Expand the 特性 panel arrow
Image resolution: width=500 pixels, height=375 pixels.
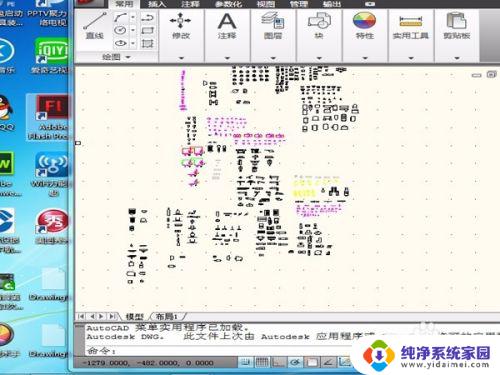[365, 58]
